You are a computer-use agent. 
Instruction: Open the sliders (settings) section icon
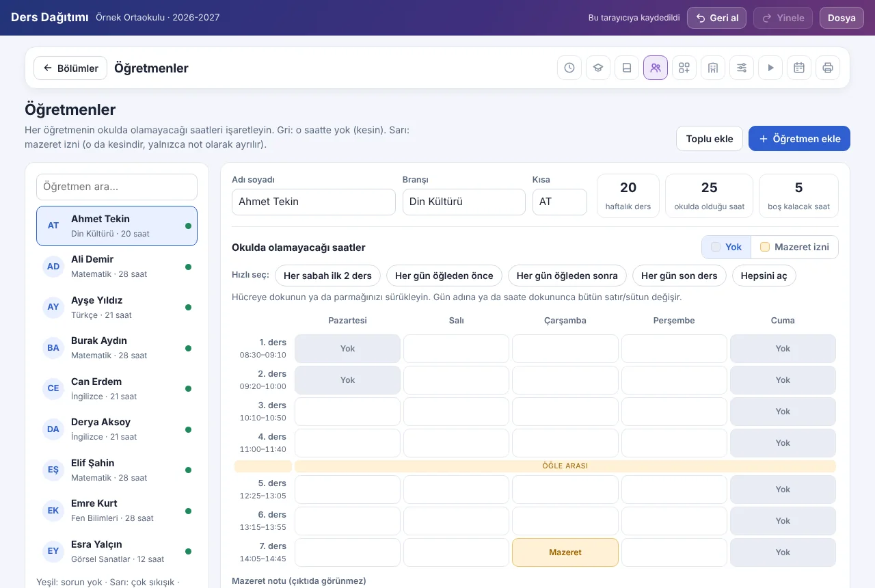(x=742, y=68)
